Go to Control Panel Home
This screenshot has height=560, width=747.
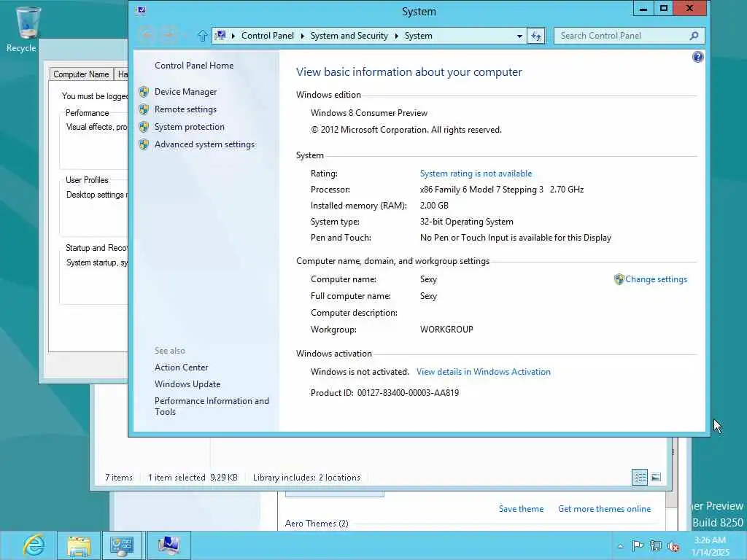click(x=194, y=66)
